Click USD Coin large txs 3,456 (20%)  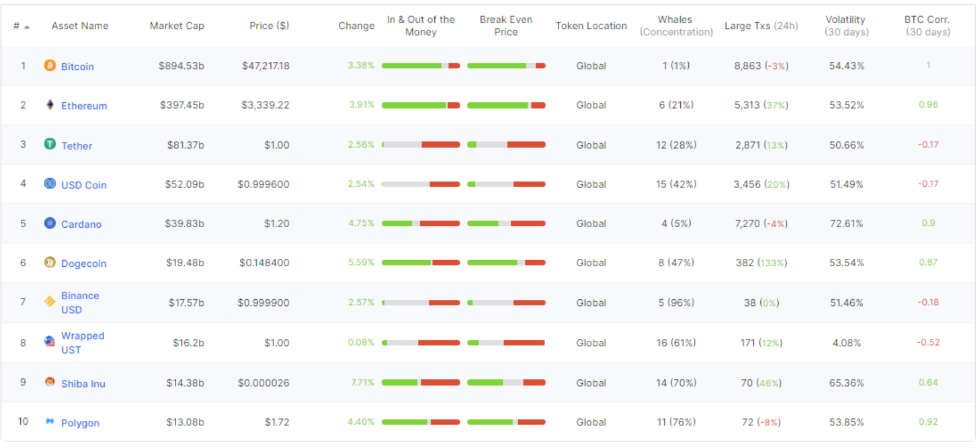[761, 184]
